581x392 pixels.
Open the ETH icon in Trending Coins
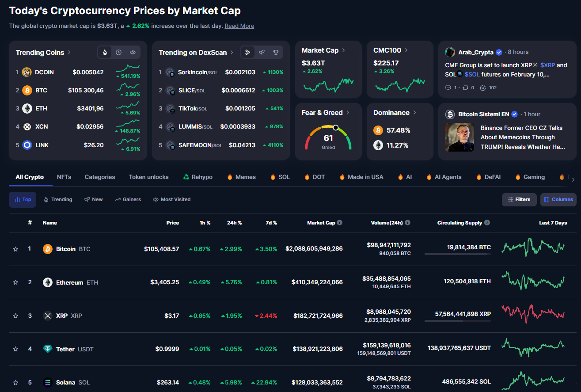[27, 108]
